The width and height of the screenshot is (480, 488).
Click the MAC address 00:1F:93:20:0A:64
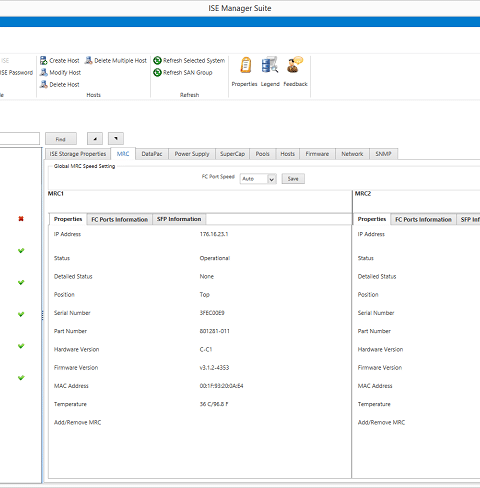221,386
